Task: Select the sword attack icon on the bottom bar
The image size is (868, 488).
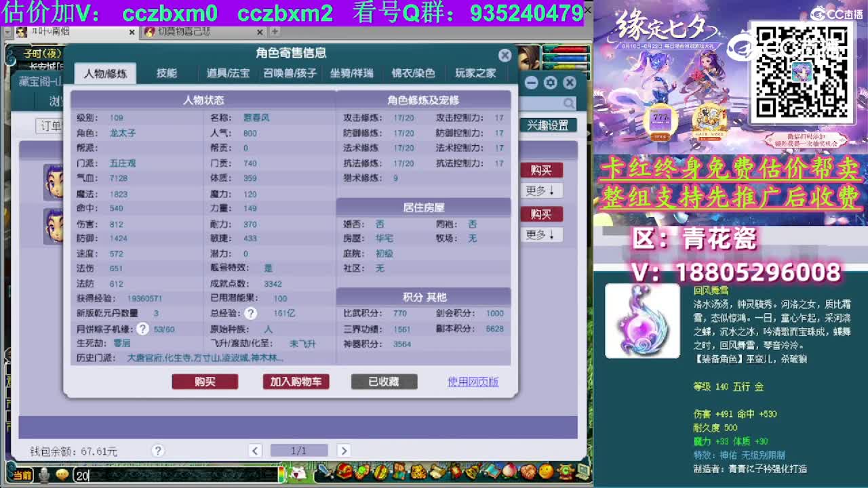Action: (x=325, y=472)
